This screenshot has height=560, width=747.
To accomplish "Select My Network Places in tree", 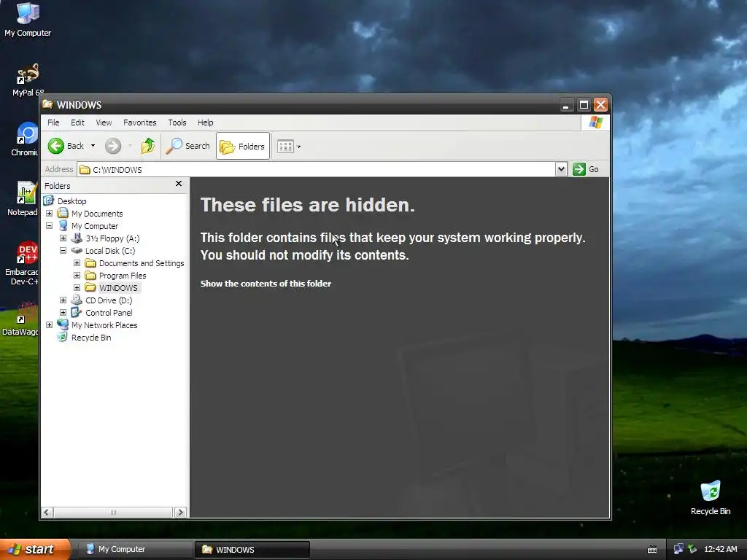I will 104,324.
